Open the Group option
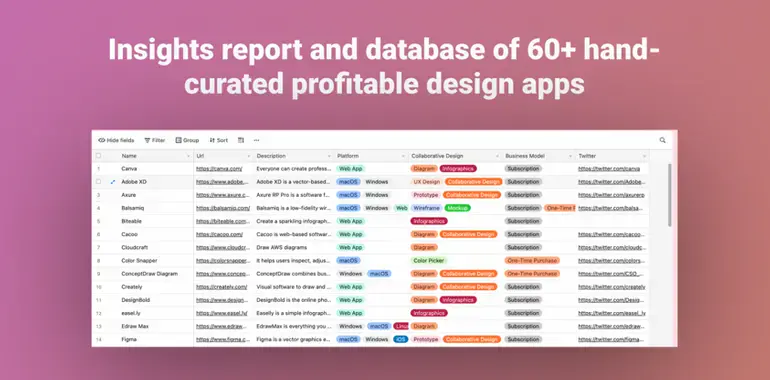Viewport: 770px width, 380px height. click(187, 140)
